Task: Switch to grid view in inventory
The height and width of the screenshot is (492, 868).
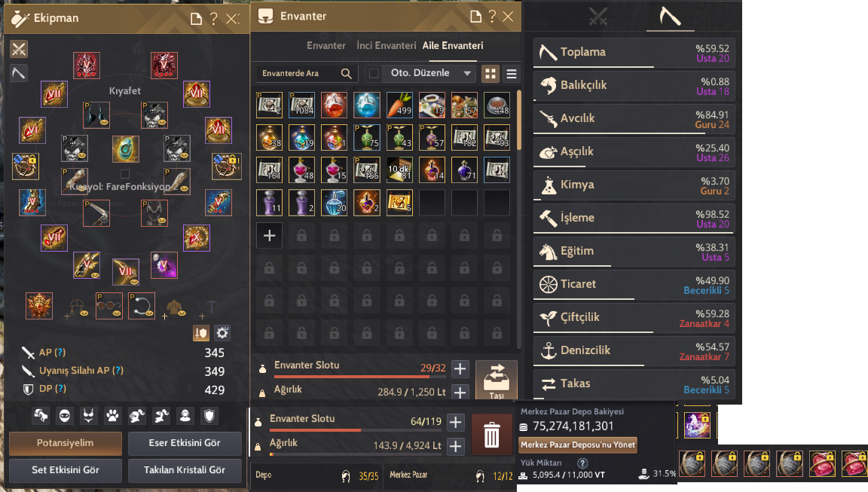Action: coord(491,74)
